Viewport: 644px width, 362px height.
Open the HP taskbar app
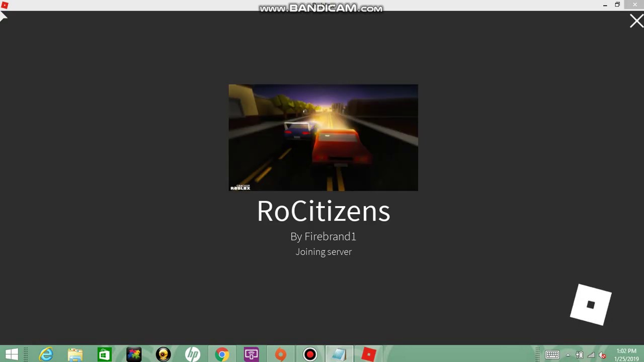[192, 354]
